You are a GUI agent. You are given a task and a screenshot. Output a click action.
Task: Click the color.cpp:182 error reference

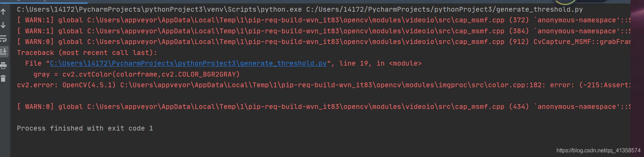coord(516,85)
